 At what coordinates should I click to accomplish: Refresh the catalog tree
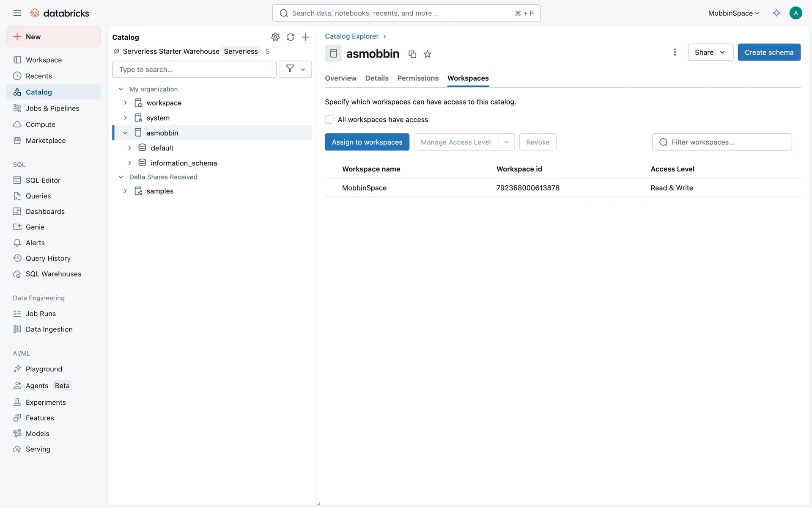point(290,37)
